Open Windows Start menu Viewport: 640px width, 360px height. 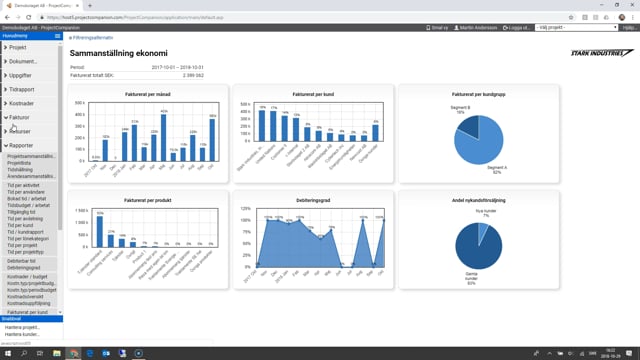pyautogui.click(x=8, y=353)
